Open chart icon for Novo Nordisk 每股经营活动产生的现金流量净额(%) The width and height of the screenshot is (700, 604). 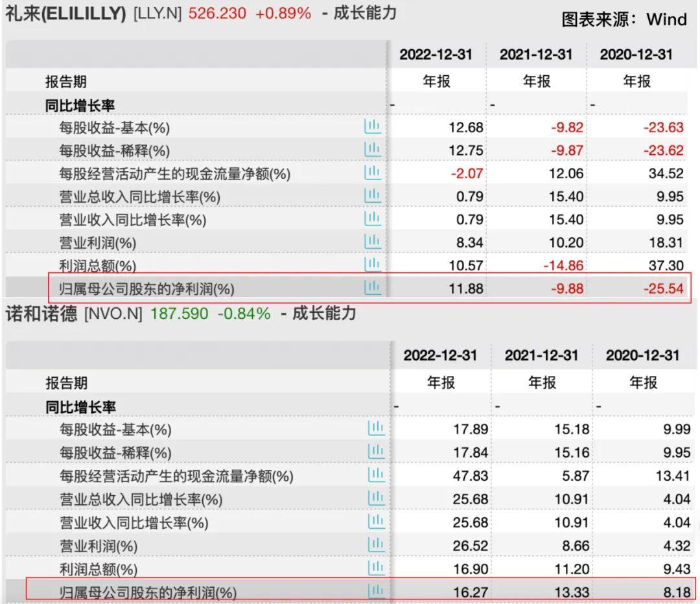(376, 475)
